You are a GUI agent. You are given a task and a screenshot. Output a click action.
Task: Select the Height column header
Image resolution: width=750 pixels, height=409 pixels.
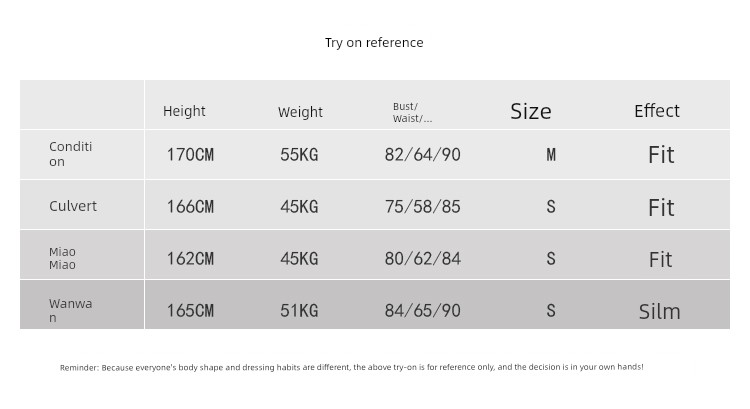click(x=184, y=111)
